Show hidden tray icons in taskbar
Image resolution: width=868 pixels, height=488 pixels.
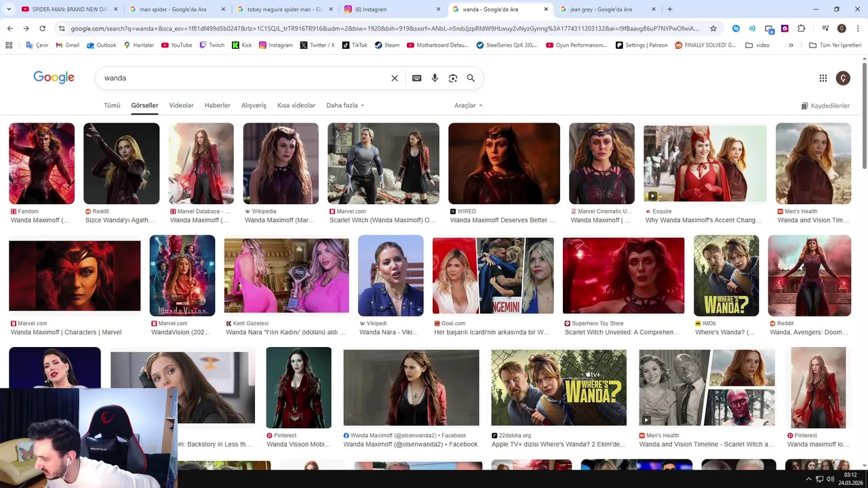tap(808, 479)
